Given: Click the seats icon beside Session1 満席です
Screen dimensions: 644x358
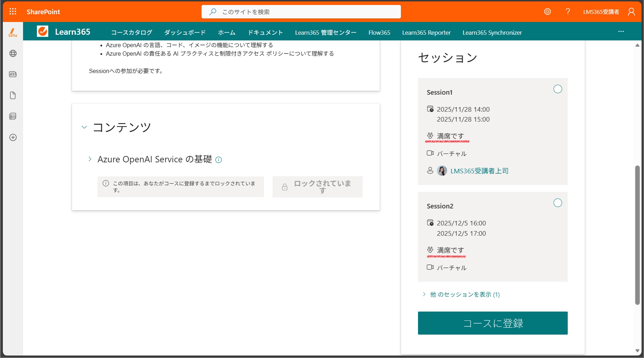Looking at the screenshot, I should click(x=430, y=136).
